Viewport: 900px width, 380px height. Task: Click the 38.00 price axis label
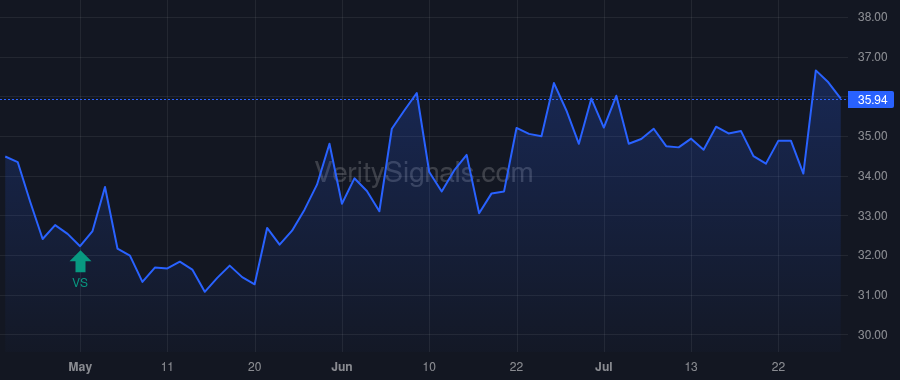click(872, 17)
